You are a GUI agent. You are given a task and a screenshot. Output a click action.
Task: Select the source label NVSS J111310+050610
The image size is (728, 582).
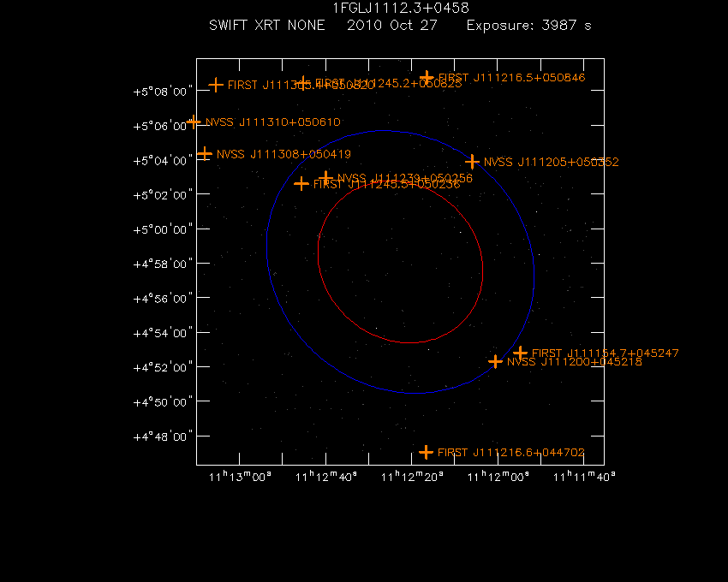(273, 122)
